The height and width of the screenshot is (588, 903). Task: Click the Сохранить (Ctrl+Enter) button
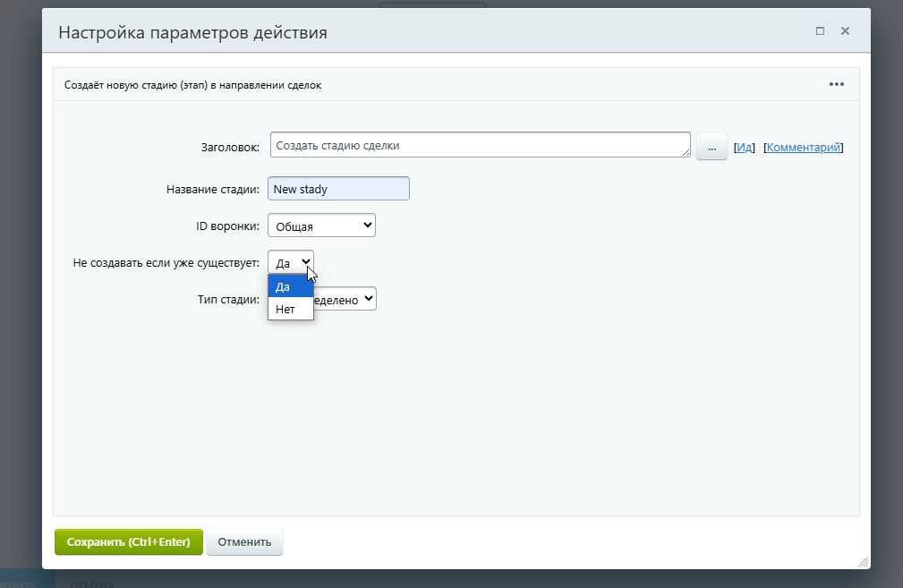tap(128, 541)
